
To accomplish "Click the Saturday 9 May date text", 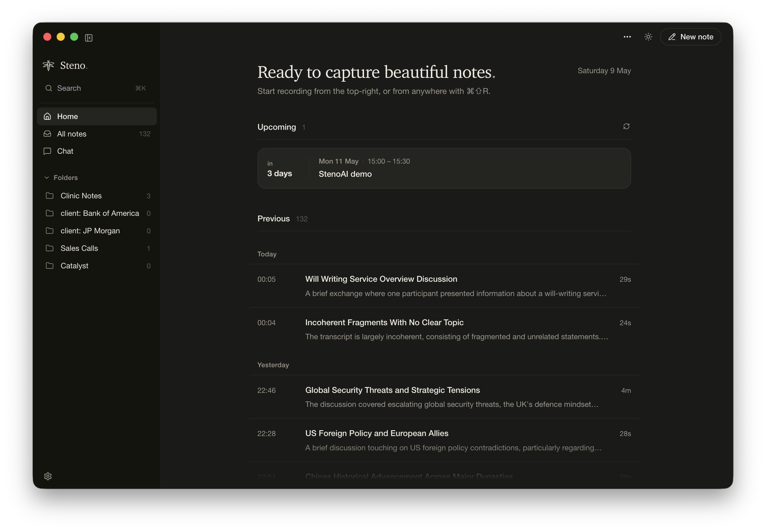I will [604, 71].
